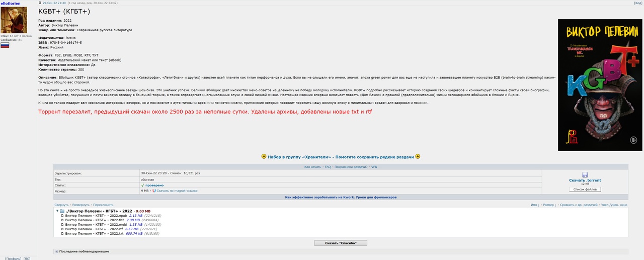This screenshot has width=644, height=260.
Task: Click the floppy disk download torrent icon
Action: pos(585,175)
